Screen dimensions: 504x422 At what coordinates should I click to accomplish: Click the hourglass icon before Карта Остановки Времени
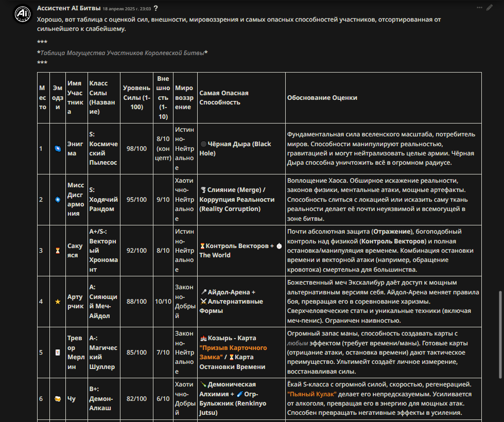pos(231,357)
